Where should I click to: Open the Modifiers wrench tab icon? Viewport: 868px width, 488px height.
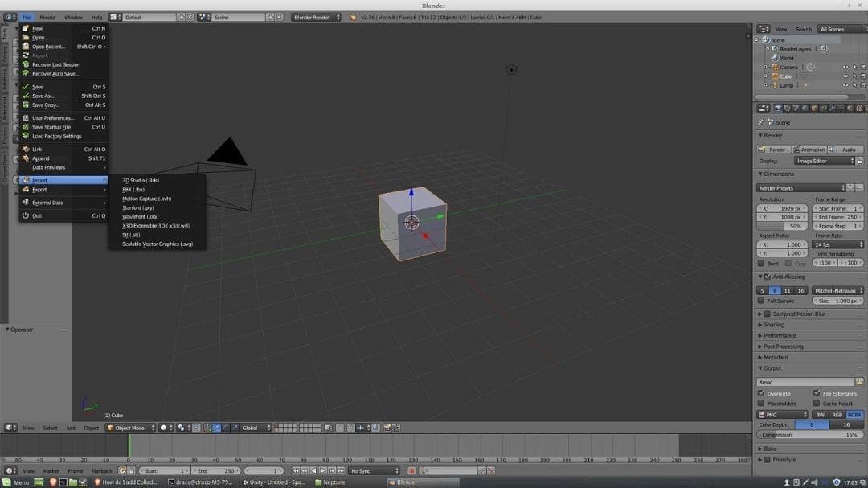pyautogui.click(x=832, y=109)
